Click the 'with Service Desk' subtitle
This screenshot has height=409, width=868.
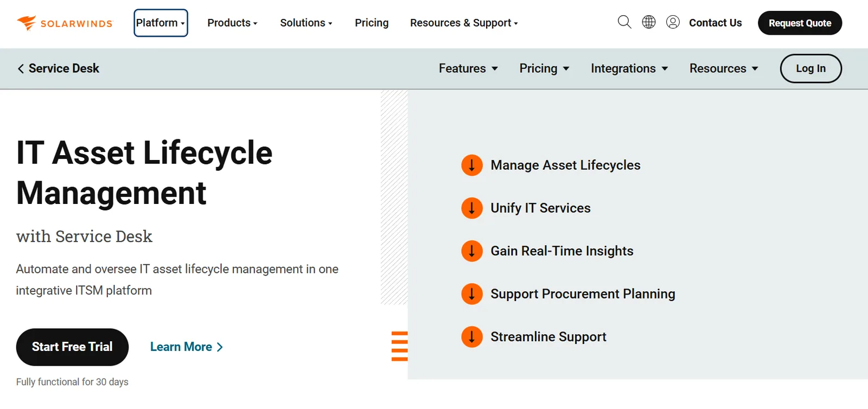point(84,237)
